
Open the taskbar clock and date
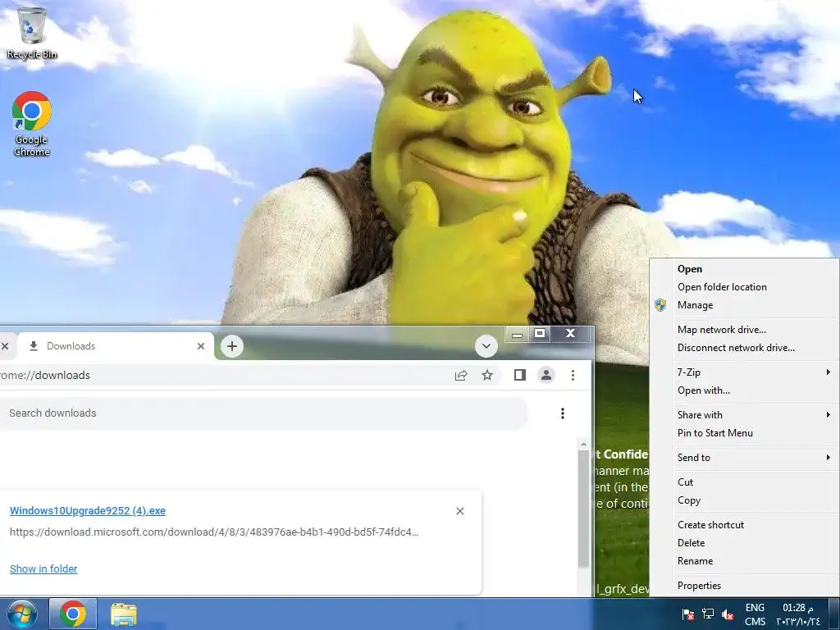click(797, 614)
